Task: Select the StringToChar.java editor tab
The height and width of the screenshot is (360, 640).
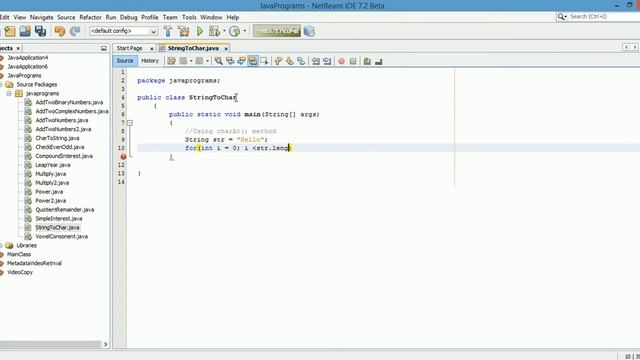Action: (x=193, y=48)
